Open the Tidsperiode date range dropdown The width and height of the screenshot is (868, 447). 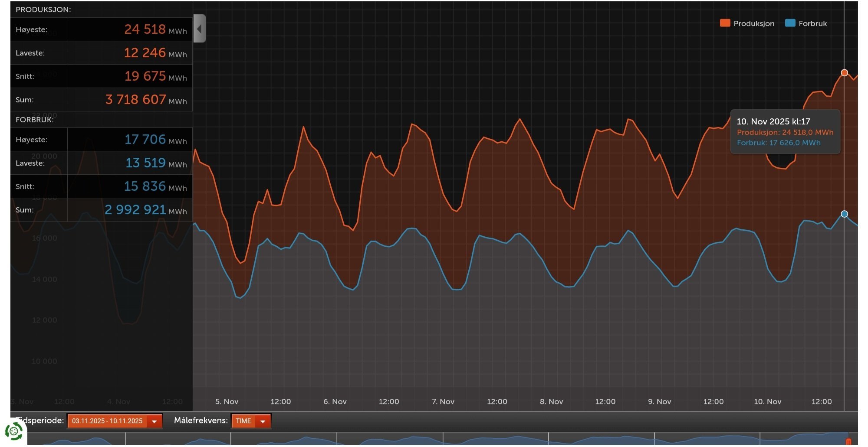[115, 421]
